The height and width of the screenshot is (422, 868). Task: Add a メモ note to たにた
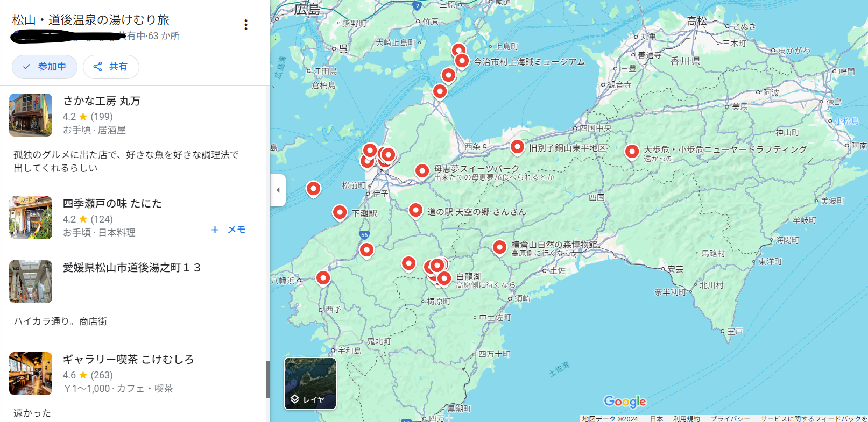point(229,230)
